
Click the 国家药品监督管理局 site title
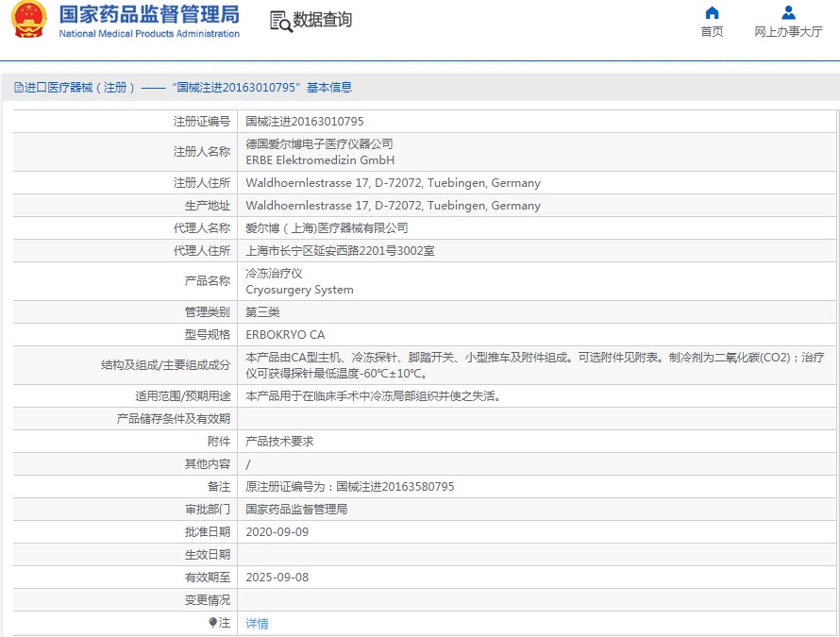coord(149,14)
